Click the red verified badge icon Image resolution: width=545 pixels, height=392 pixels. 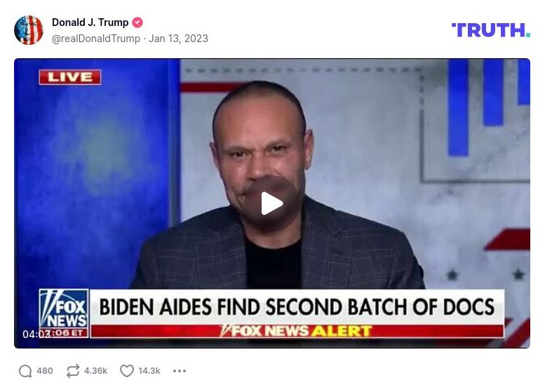point(137,22)
